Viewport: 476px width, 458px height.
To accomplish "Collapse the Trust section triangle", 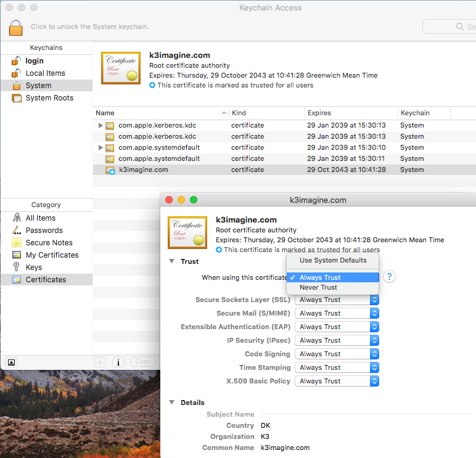I will click(x=172, y=261).
